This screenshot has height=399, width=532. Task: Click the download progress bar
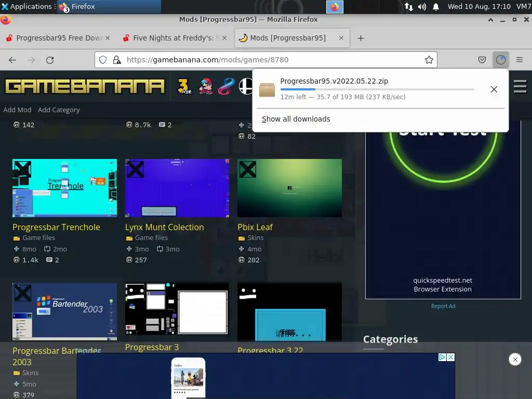[377, 89]
